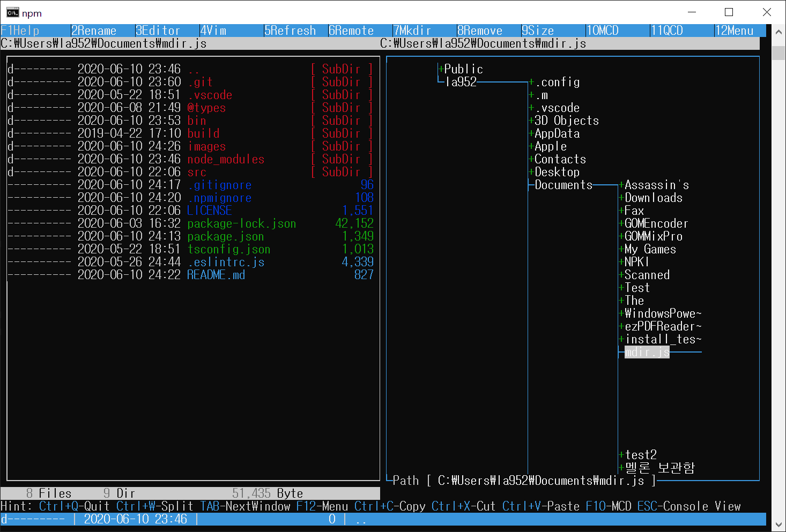Click 10MCD in the function bar

(603, 31)
